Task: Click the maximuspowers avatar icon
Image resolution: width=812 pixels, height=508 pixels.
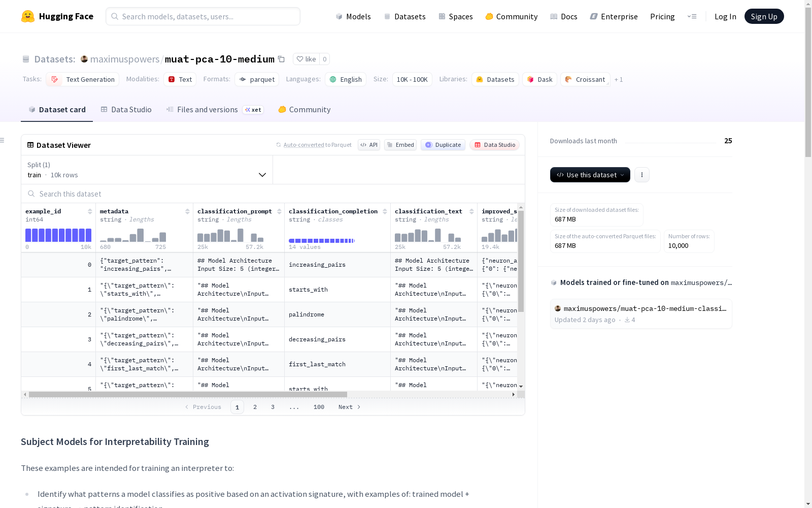Action: pyautogui.click(x=84, y=59)
